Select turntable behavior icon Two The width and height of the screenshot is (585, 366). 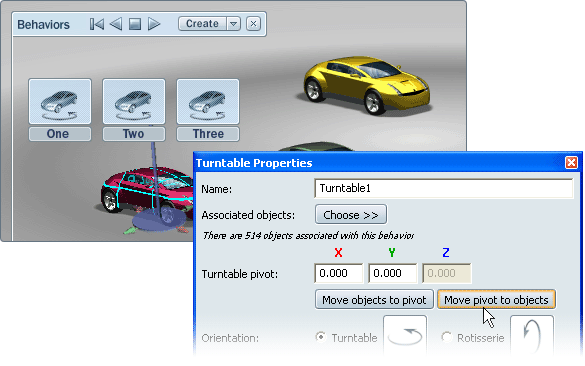coord(134,101)
